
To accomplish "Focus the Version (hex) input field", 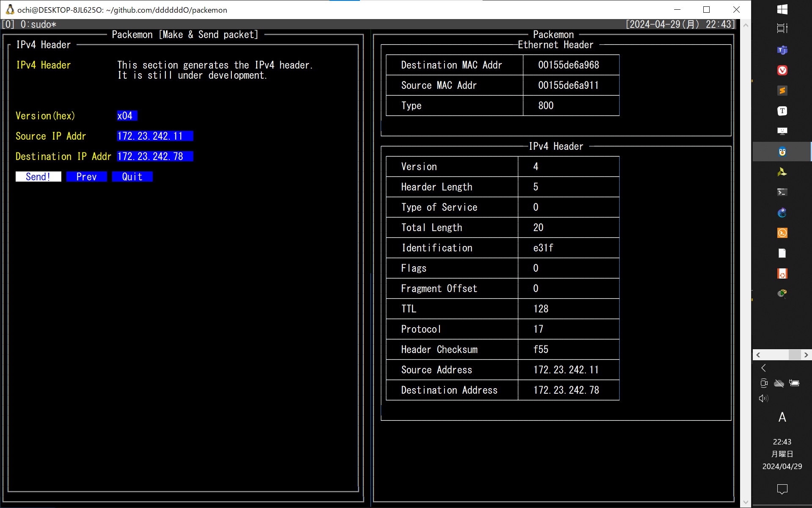I will (127, 116).
